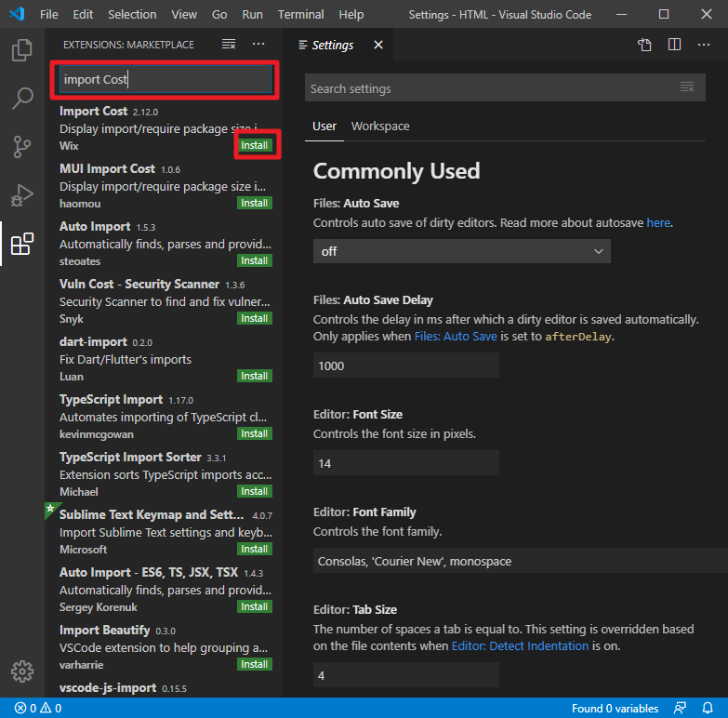Install the Import Beautify extension
The width and height of the screenshot is (728, 718).
point(255,664)
